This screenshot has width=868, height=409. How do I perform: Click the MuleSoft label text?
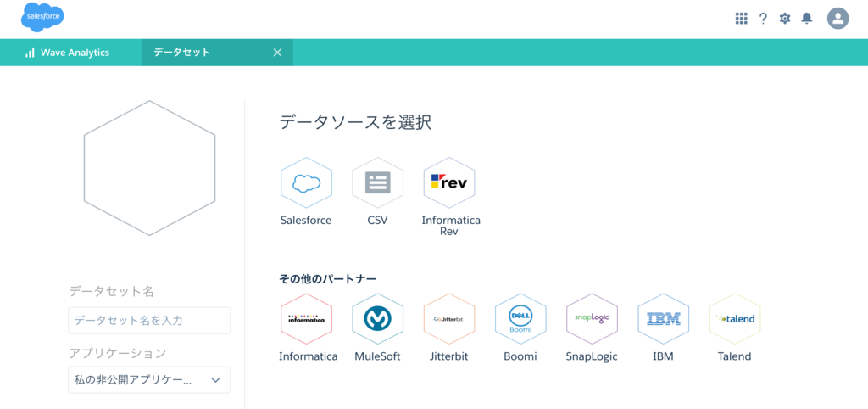(377, 356)
